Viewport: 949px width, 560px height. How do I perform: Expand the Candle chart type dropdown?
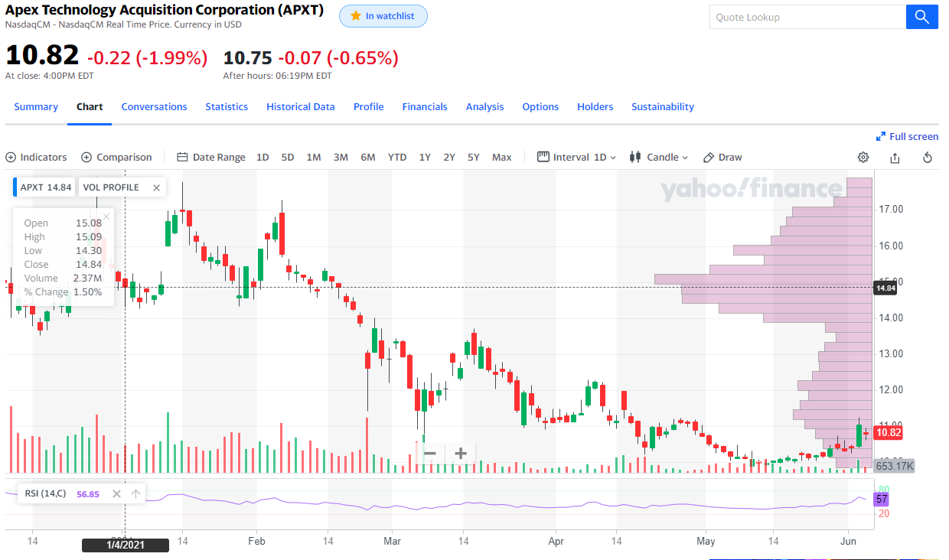tap(659, 157)
